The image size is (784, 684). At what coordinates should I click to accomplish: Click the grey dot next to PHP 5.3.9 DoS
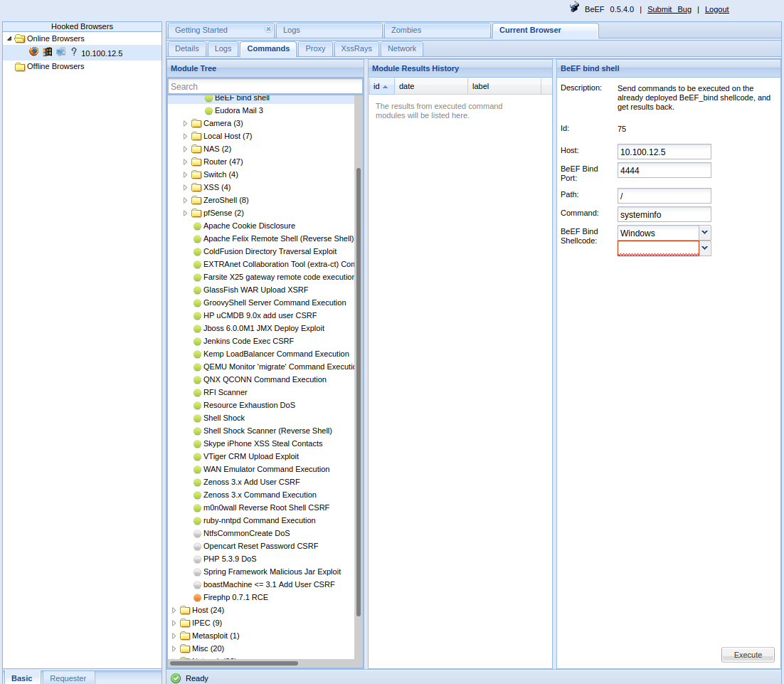[x=198, y=559]
